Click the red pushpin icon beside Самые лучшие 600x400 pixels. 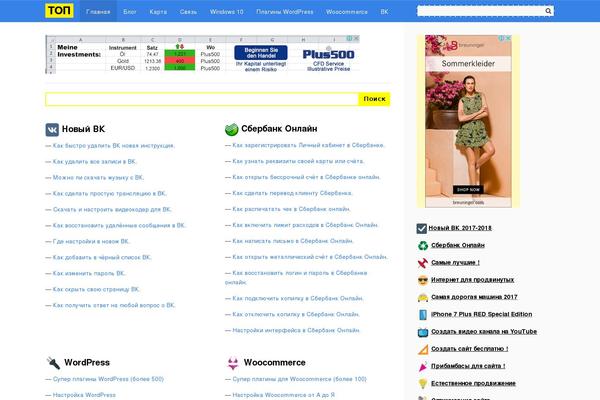(x=422, y=263)
